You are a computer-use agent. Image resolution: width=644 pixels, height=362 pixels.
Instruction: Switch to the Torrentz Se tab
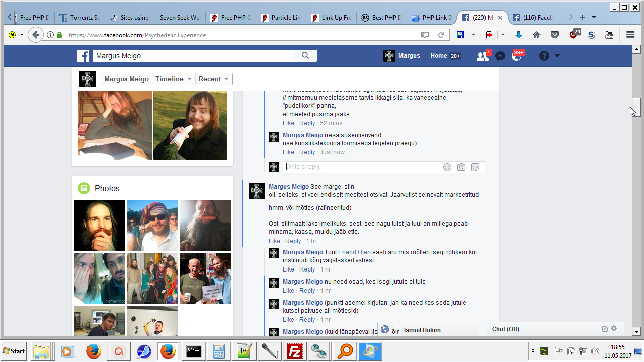(x=79, y=17)
